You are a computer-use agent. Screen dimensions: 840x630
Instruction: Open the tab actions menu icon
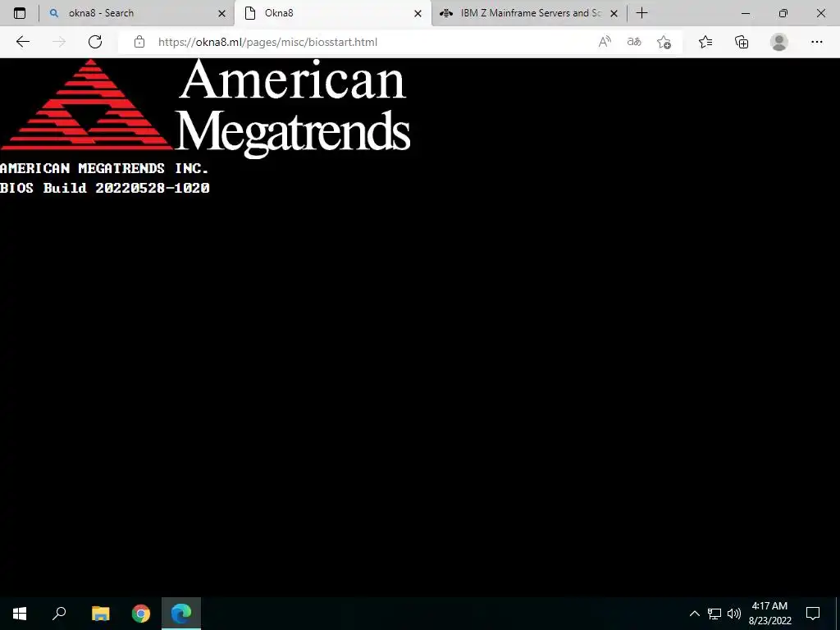[20, 13]
